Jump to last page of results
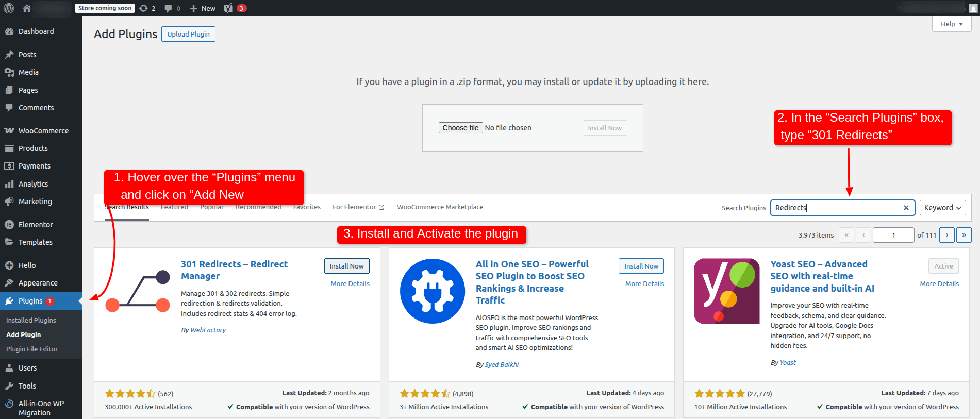The width and height of the screenshot is (980, 419). pyautogui.click(x=964, y=235)
